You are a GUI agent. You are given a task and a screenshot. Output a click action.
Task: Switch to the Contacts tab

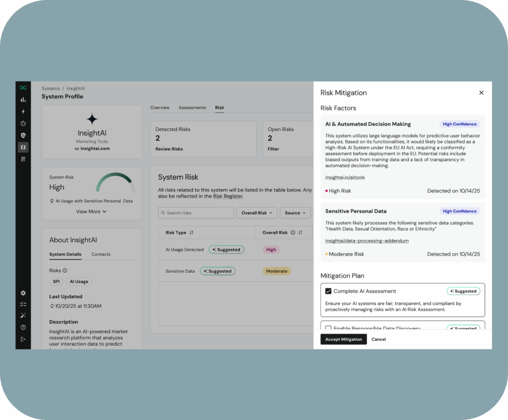click(101, 254)
